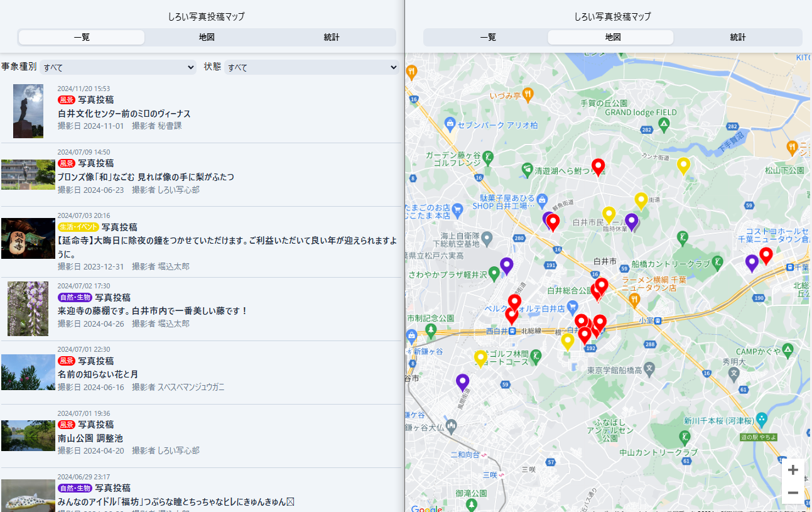Image resolution: width=812 pixels, height=512 pixels.
Task: Click purple pin on 風間街道
Action: pyautogui.click(x=462, y=383)
